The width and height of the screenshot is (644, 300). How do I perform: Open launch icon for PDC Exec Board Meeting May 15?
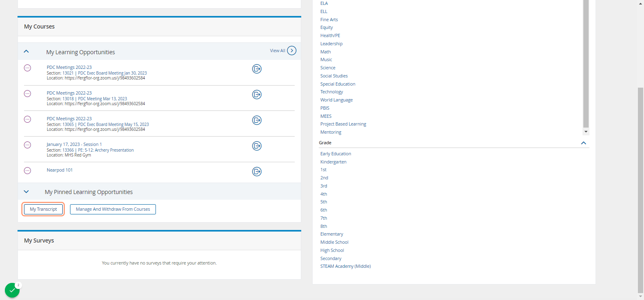(x=257, y=120)
